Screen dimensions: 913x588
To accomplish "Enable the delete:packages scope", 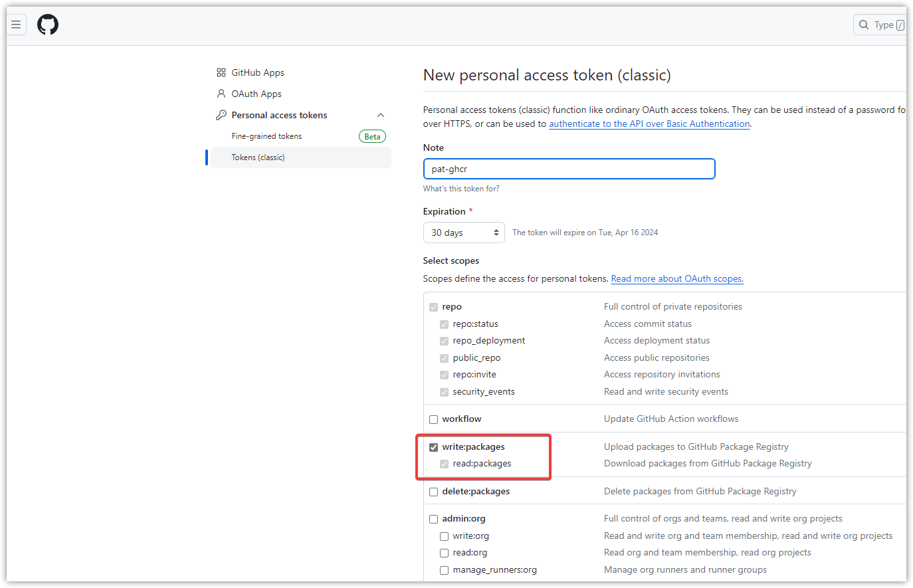I will coord(433,491).
